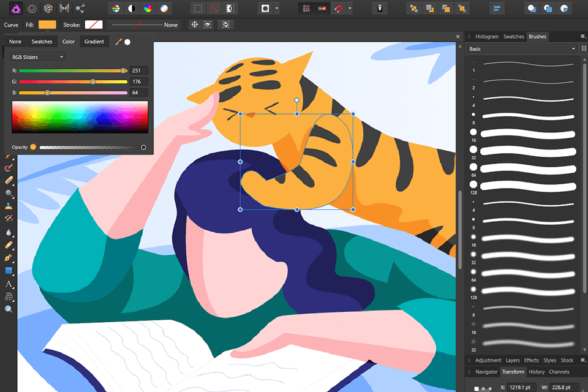Viewport: 588px width, 392px height.
Task: Select the Dodge Brush tool
Action: 9,194
